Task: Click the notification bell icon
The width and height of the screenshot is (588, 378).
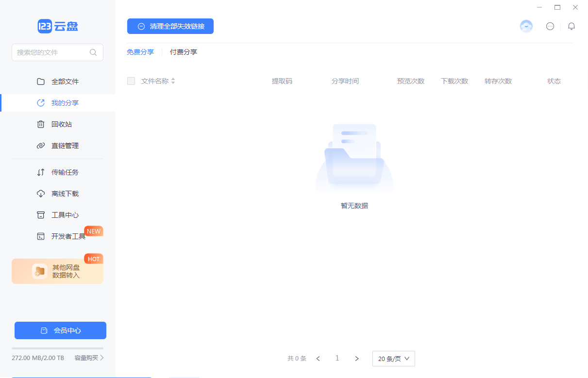Action: click(x=571, y=26)
